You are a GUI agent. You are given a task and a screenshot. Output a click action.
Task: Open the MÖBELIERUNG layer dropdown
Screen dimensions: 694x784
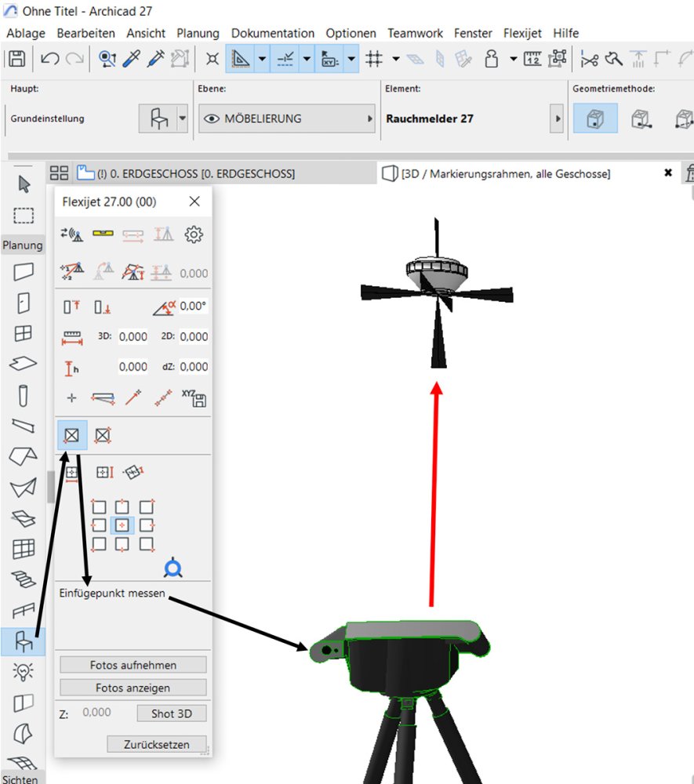click(287, 119)
